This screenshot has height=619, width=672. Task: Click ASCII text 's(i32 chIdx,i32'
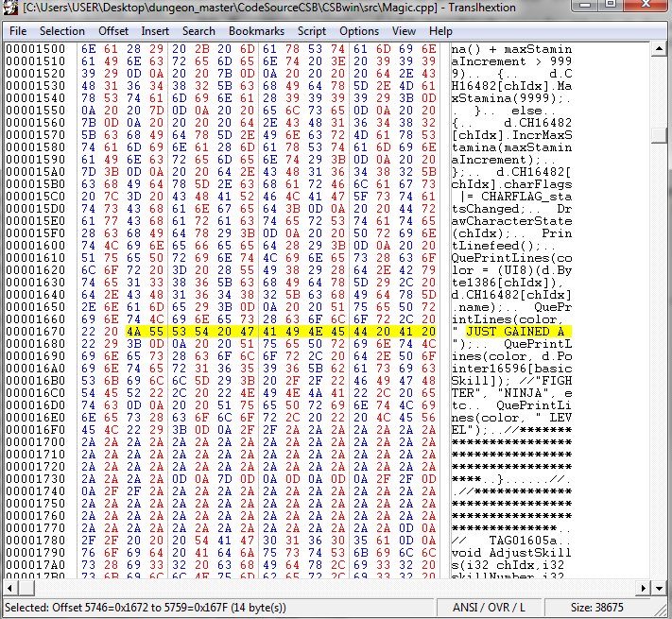click(x=508, y=565)
